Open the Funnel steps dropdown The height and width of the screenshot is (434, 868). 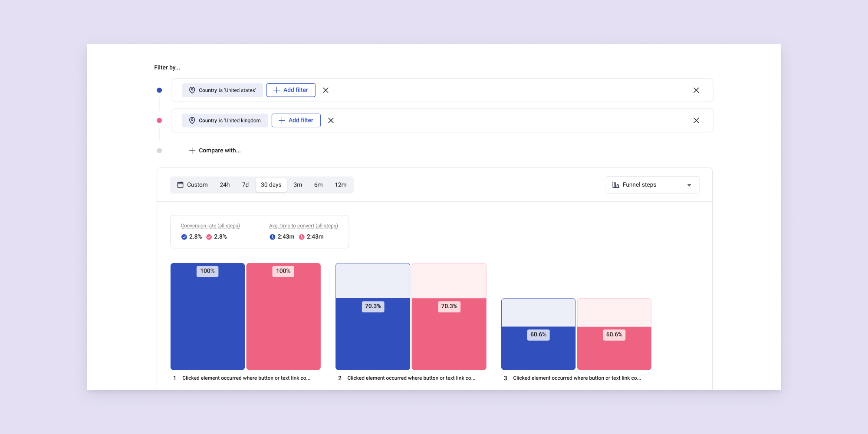click(652, 185)
